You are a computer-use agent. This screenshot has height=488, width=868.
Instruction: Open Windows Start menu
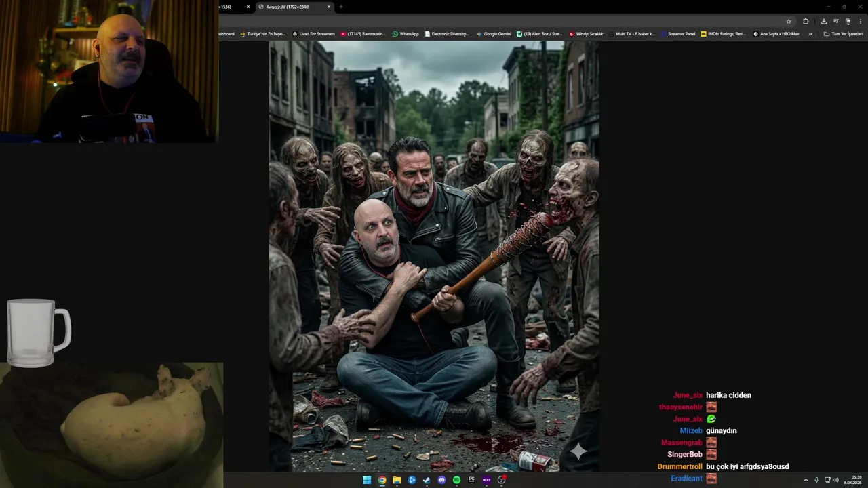point(367,480)
